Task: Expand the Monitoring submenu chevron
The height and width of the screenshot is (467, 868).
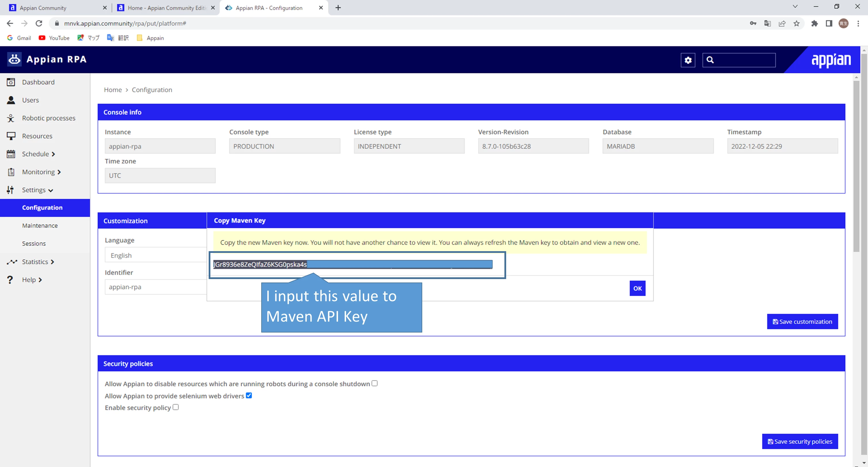Action: pos(59,172)
